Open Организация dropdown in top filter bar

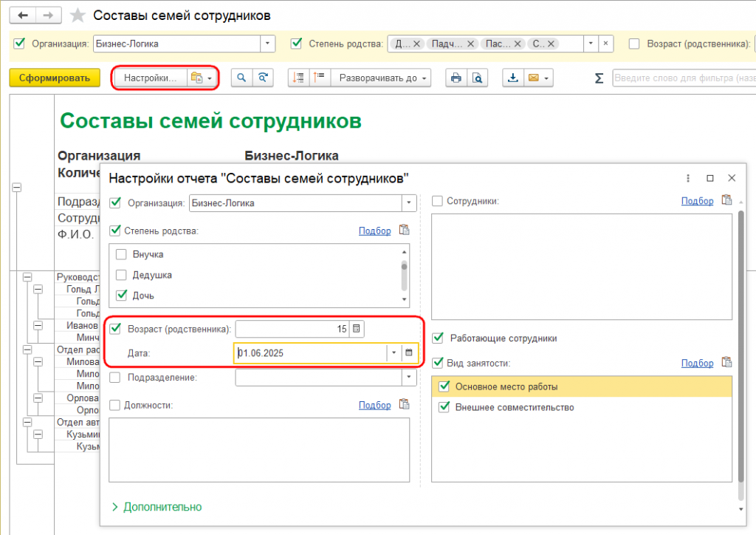(267, 44)
